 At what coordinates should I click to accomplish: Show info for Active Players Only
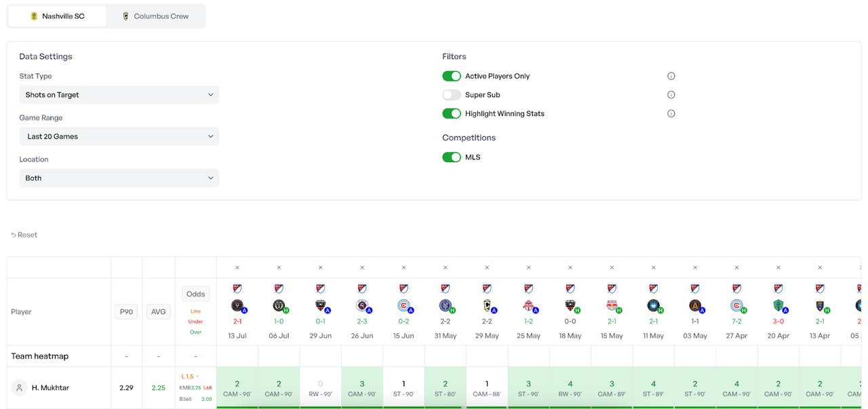671,76
